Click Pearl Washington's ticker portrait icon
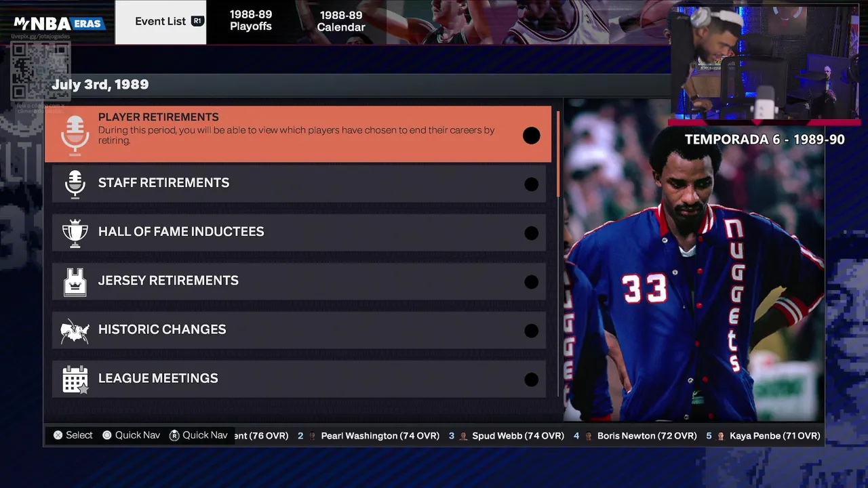Viewport: 868px width, 488px height. (313, 436)
